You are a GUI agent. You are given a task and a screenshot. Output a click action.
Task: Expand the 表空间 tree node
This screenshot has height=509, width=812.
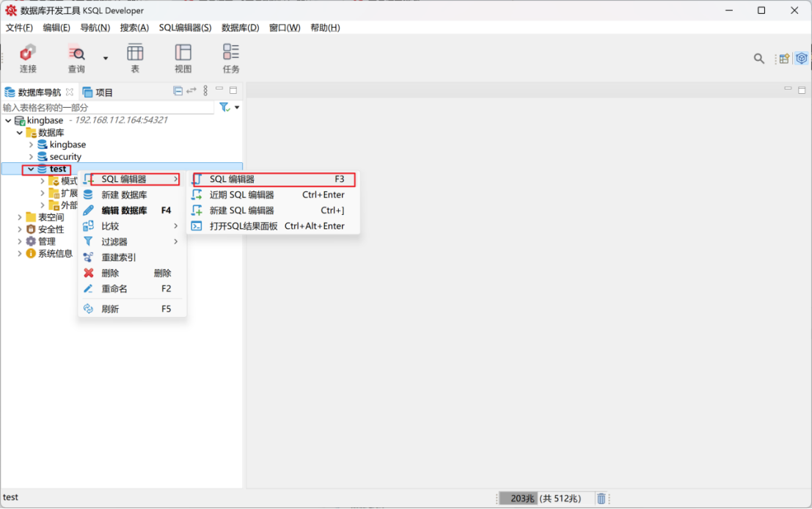point(20,217)
